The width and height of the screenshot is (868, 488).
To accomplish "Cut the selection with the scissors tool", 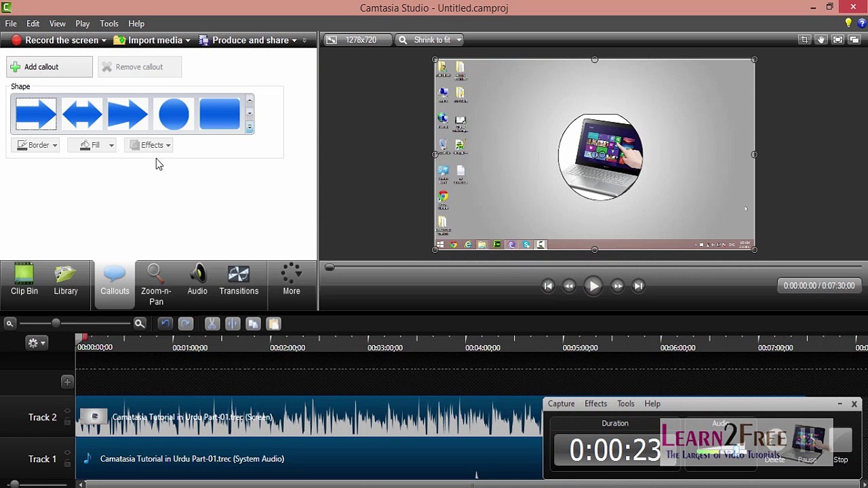I will (x=212, y=324).
